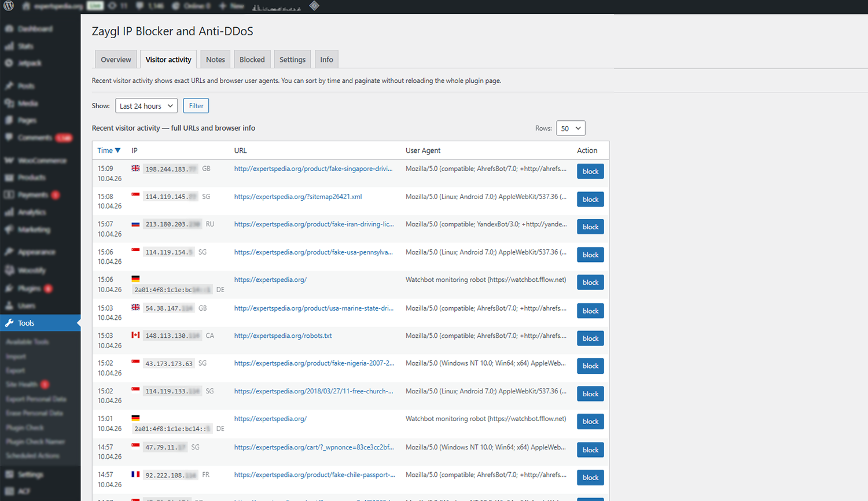Block IP 114.119.145 from Singapore
The height and width of the screenshot is (501, 868).
click(590, 199)
